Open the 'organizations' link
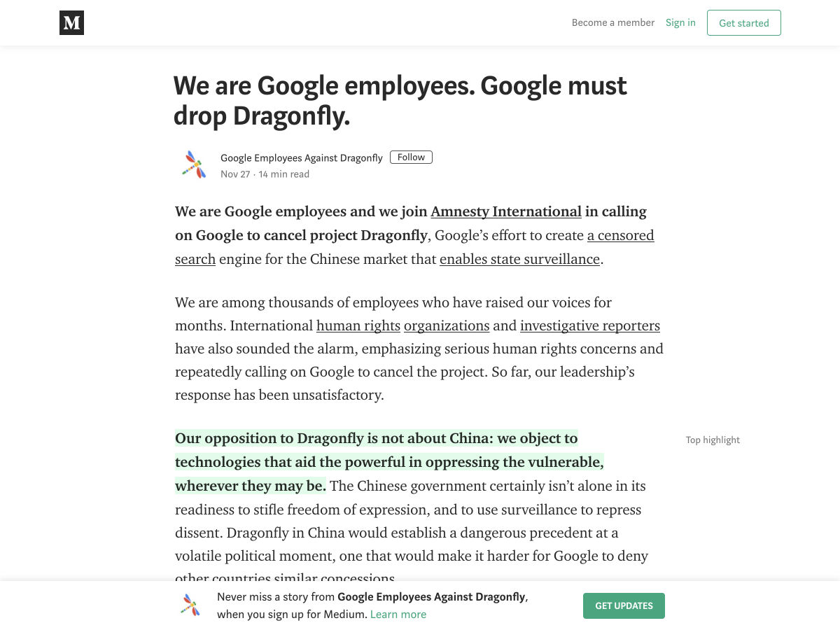Image resolution: width=840 pixels, height=630 pixels. click(x=447, y=325)
